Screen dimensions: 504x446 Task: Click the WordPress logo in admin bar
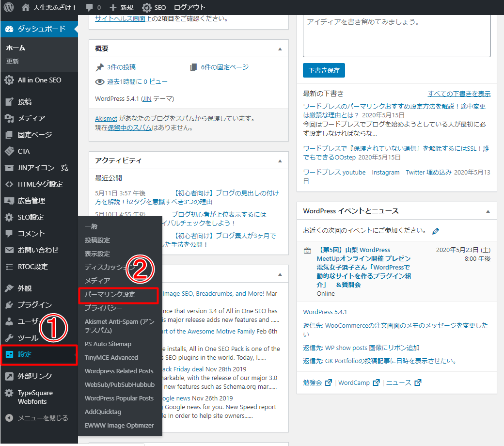pyautogui.click(x=9, y=7)
